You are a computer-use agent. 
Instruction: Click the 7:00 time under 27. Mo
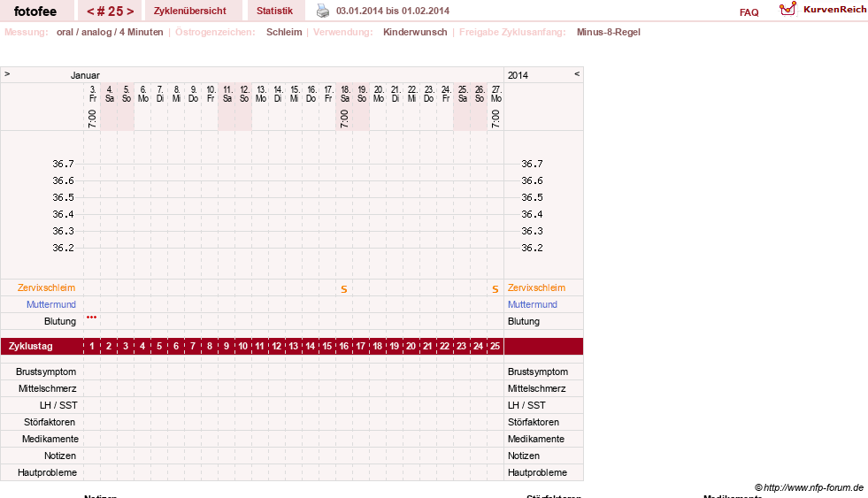pyautogui.click(x=495, y=119)
